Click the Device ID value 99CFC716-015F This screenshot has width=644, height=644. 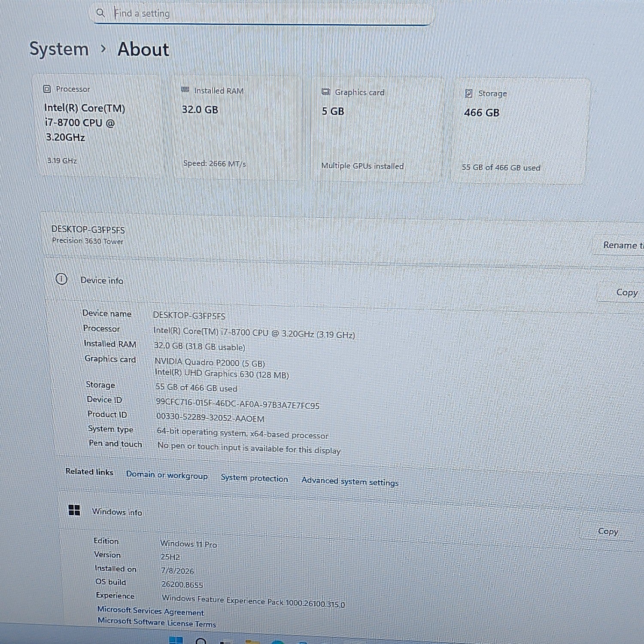(237, 404)
